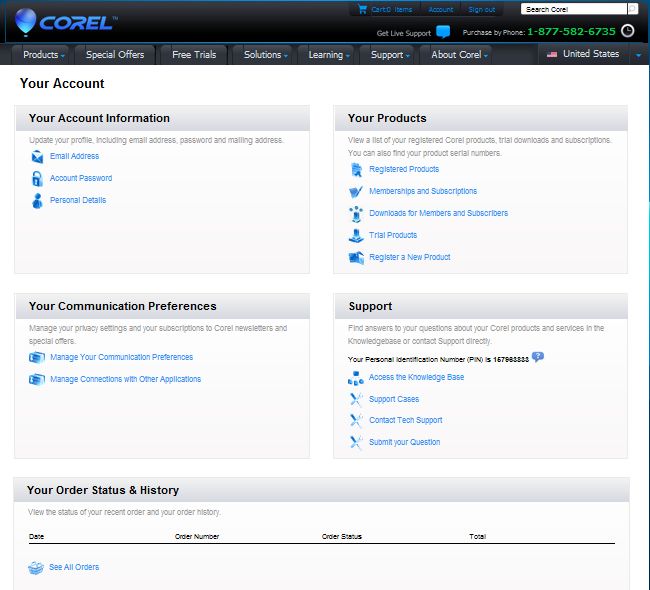
Task: Click the Corel balloon logo
Action: [25, 22]
